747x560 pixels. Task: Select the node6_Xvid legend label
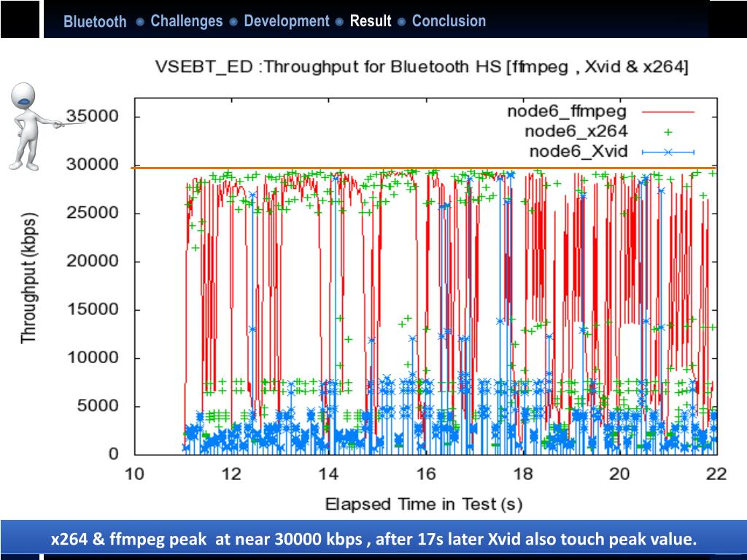[578, 152]
